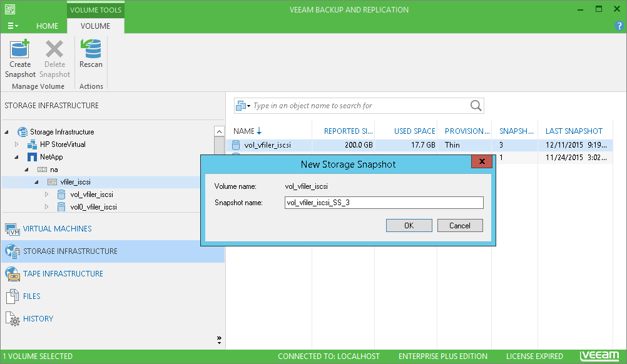The image size is (627, 364).
Task: Expand the vol0_vfiler_iscsi tree volume
Action: [x=46, y=207]
